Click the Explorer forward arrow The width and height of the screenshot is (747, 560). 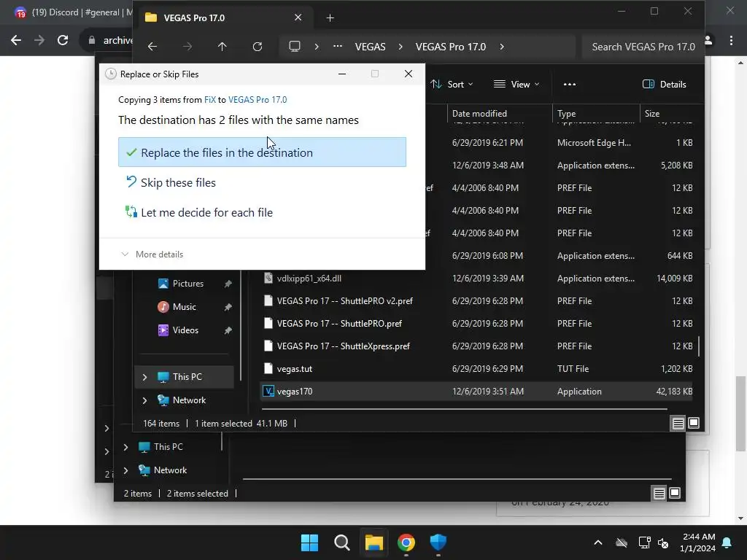pyautogui.click(x=187, y=47)
